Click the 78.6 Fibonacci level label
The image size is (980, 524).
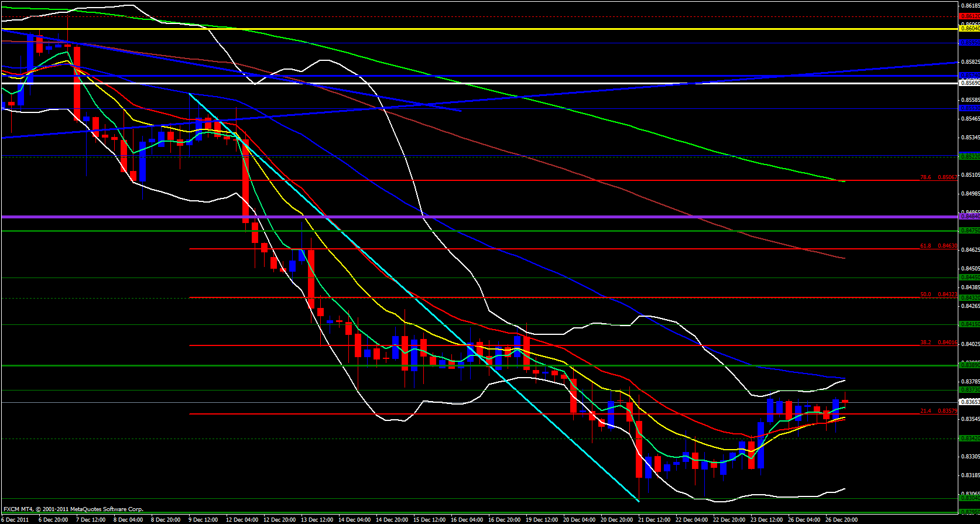(938, 177)
